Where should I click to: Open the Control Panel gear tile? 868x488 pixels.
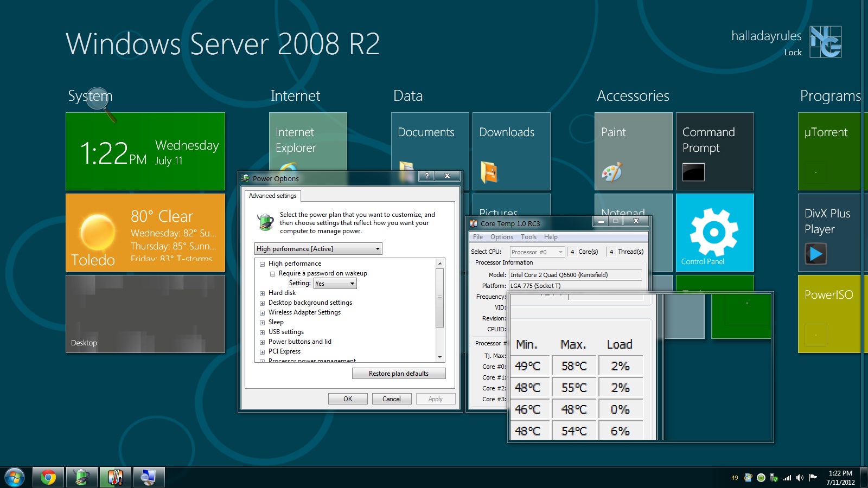(x=715, y=233)
